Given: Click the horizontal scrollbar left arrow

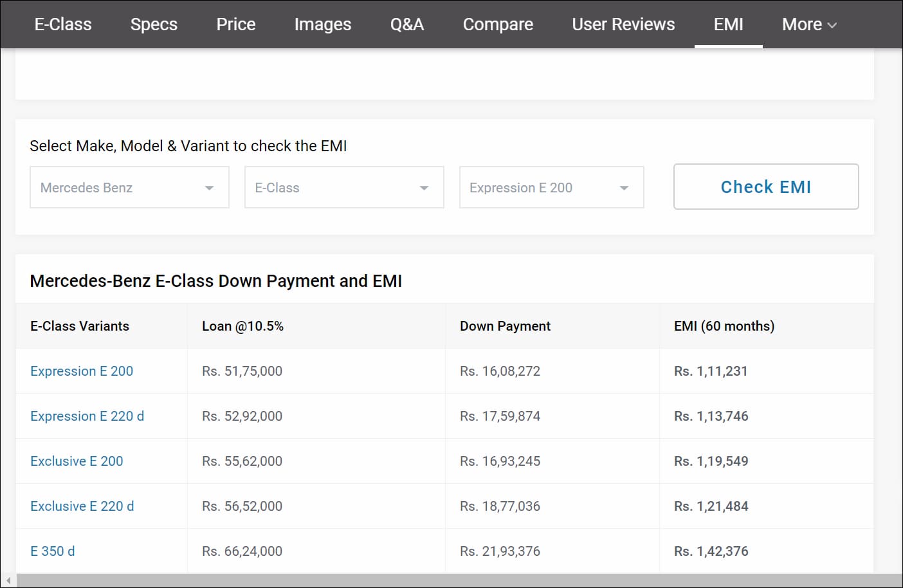Looking at the screenshot, I should [x=8, y=581].
